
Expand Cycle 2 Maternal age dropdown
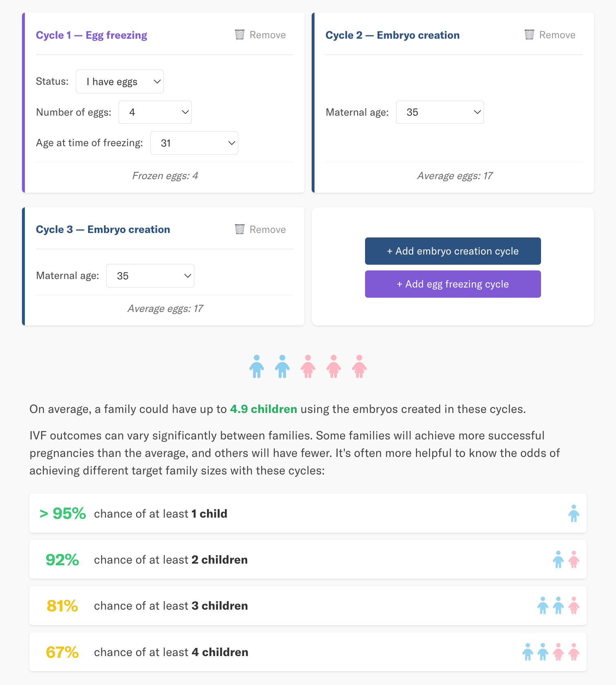pyautogui.click(x=440, y=112)
